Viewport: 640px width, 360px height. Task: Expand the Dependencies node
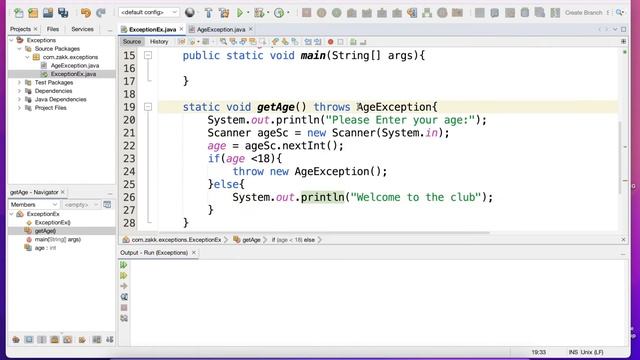(x=19, y=91)
